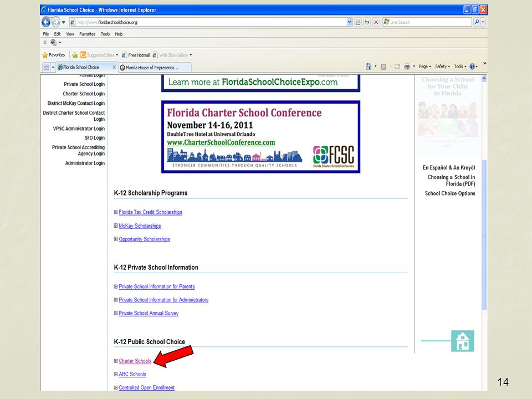
Task: Click Private School Accrediting Agency Login
Action: 78,150
